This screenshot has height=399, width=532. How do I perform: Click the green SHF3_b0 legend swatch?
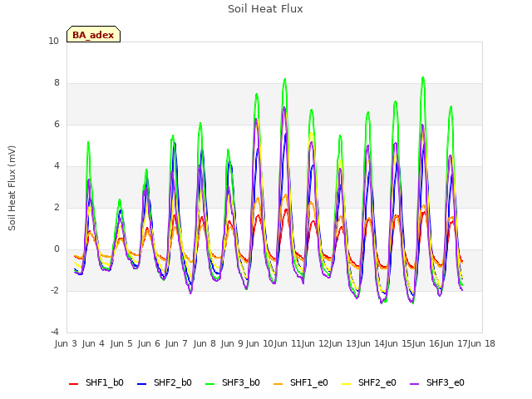click(210, 384)
